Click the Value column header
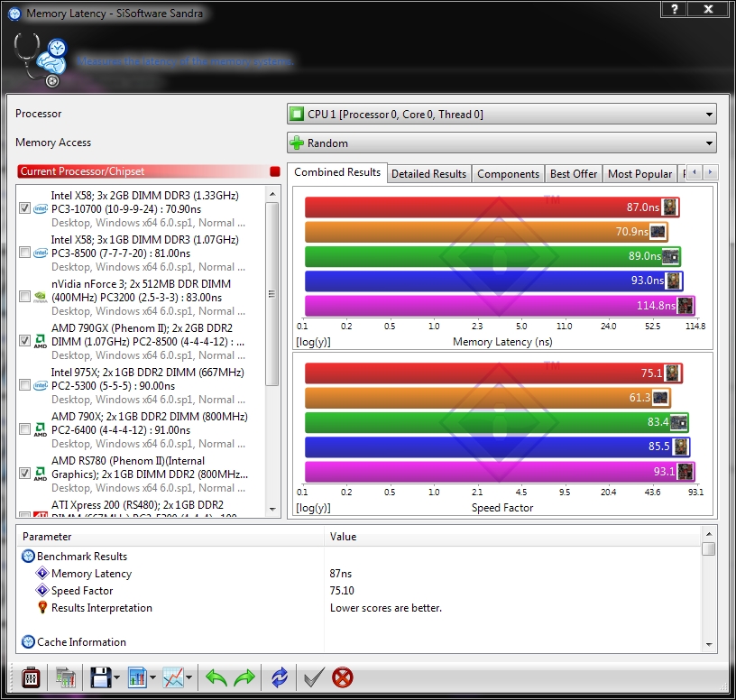This screenshot has width=736, height=700. [x=513, y=537]
